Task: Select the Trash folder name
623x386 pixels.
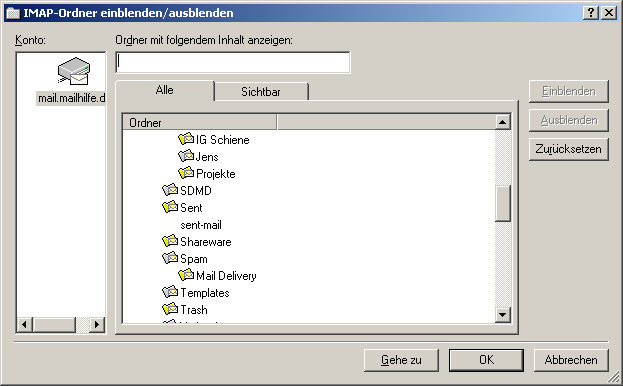Action: click(193, 310)
